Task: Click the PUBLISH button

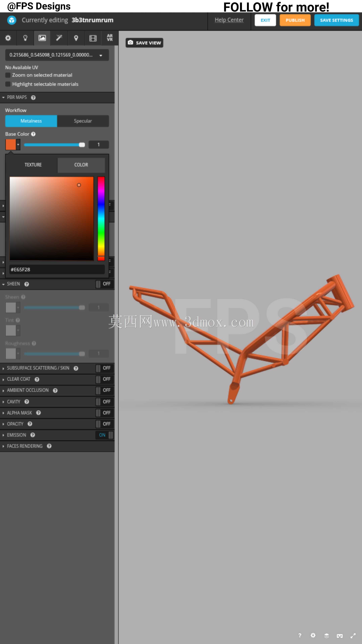Action: 295,20
